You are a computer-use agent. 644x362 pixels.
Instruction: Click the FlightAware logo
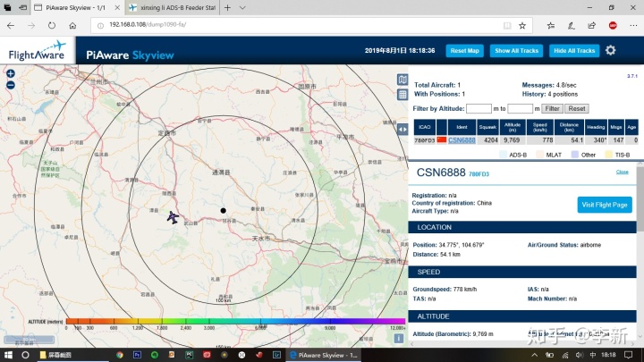pos(38,50)
